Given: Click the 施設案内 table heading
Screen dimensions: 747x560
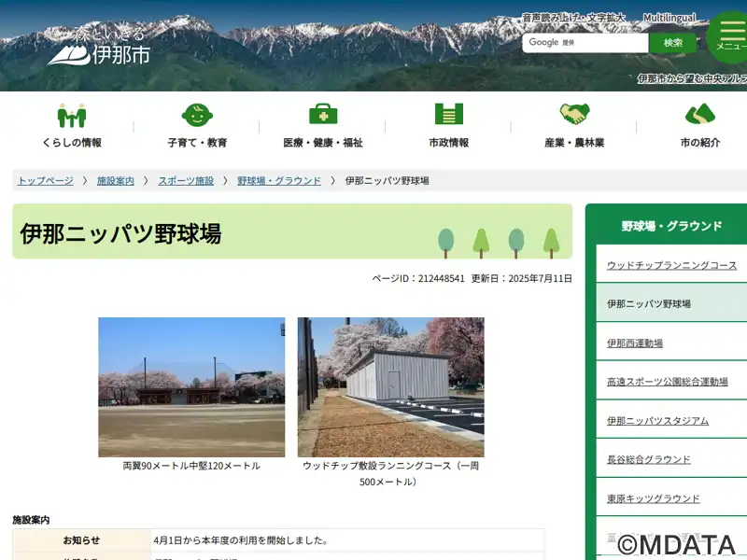Looking at the screenshot, I should (x=31, y=520).
